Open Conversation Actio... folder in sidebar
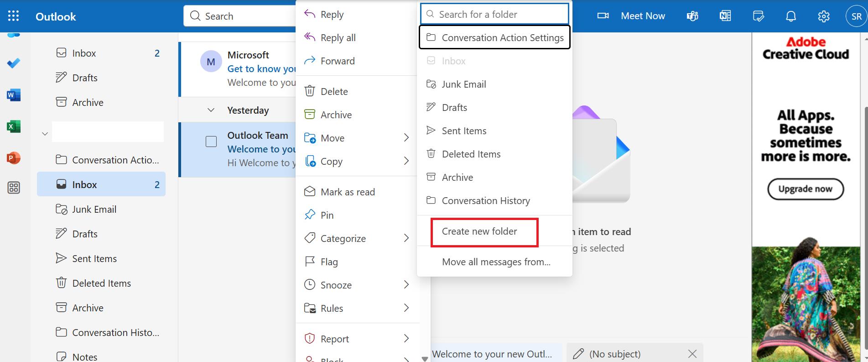 coord(101,160)
